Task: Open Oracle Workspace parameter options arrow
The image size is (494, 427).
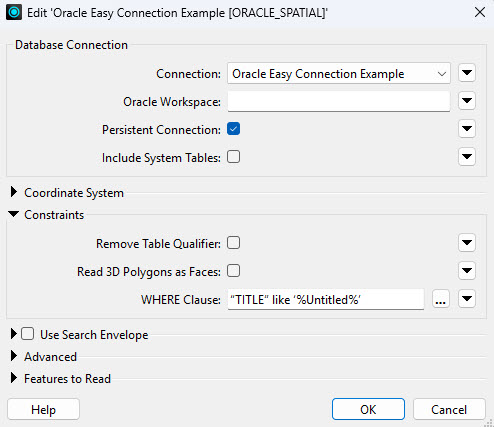Action: tap(467, 101)
